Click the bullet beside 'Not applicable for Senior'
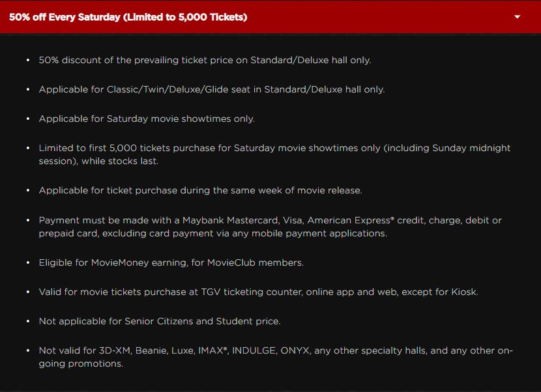The width and height of the screenshot is (541, 392). click(28, 321)
